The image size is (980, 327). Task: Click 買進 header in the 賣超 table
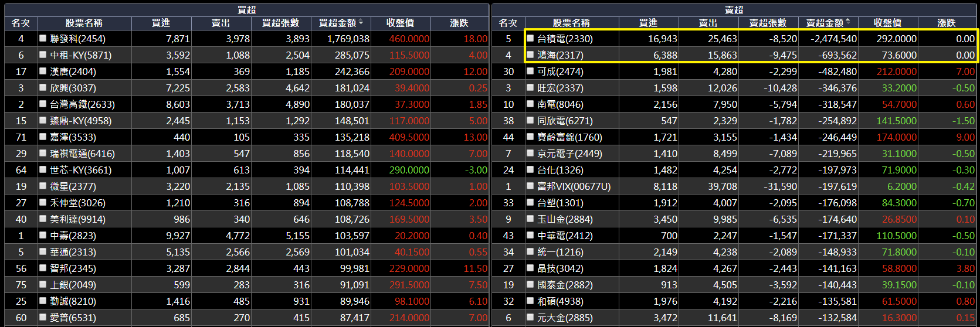point(649,23)
